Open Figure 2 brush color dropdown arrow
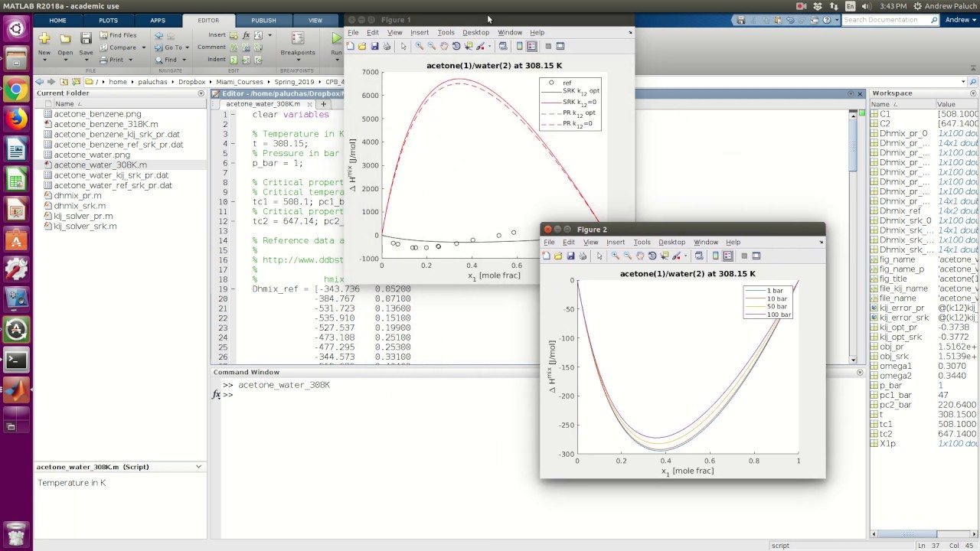Screen dimensions: 980x551 point(686,256)
